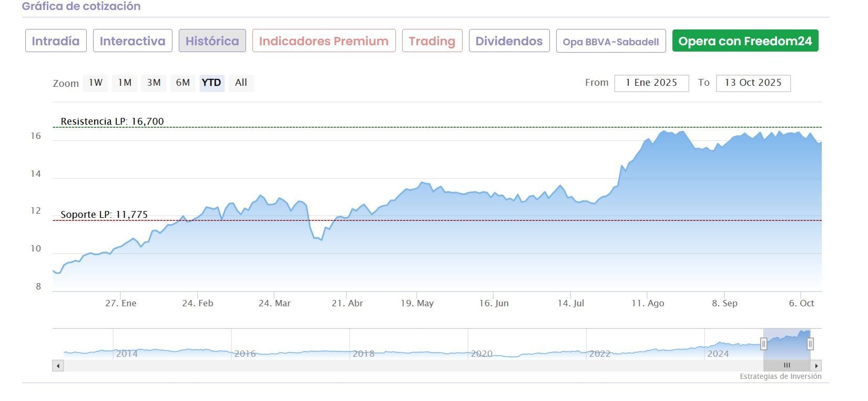Click the navigator left scroll arrow
This screenshot has height=401, width=868.
[x=58, y=365]
